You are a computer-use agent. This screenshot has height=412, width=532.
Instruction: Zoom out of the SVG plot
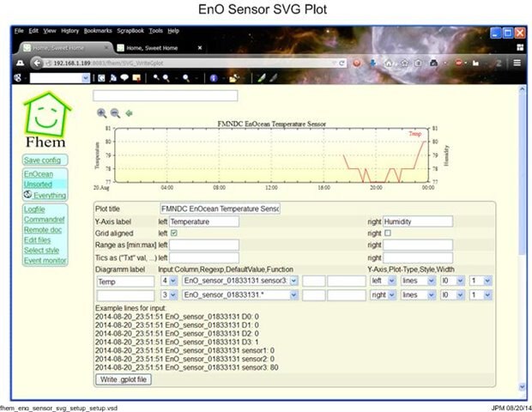pyautogui.click(x=115, y=113)
